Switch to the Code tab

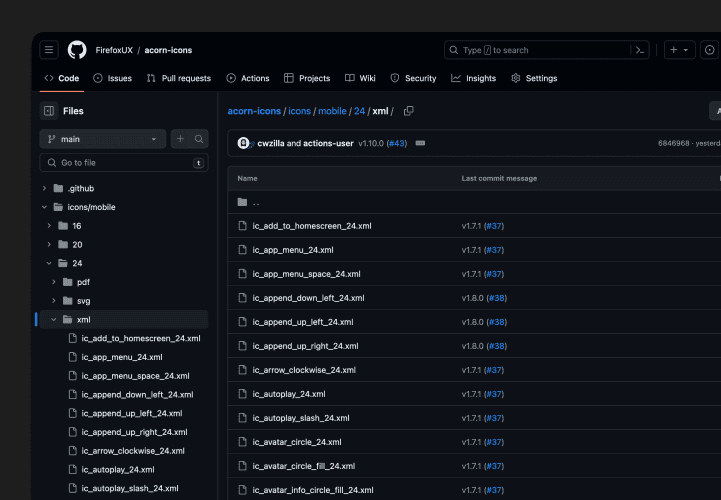62,78
